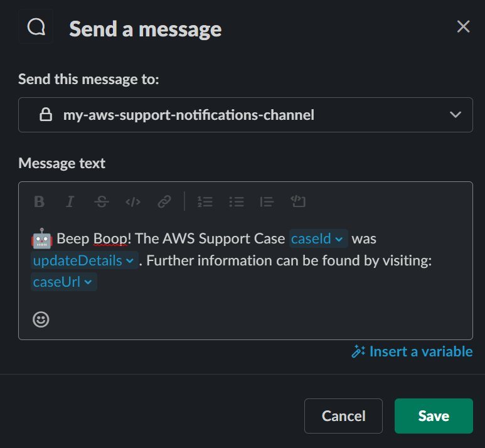Insert a hyperlink with link icon
The width and height of the screenshot is (485, 448).
click(164, 201)
